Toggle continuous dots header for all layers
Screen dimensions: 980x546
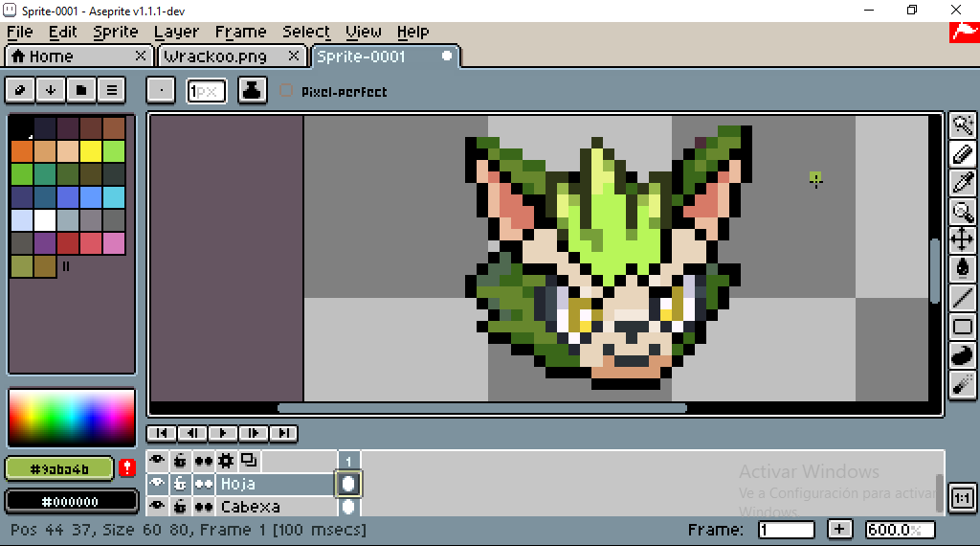coord(203,461)
